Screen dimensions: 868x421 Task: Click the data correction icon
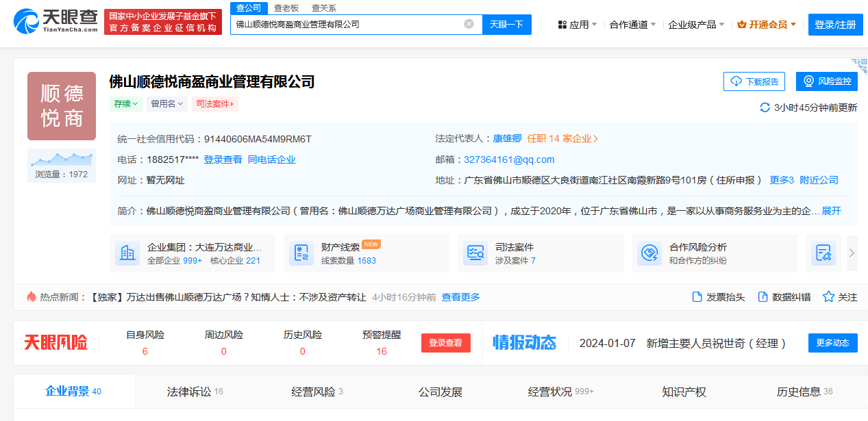(x=762, y=297)
